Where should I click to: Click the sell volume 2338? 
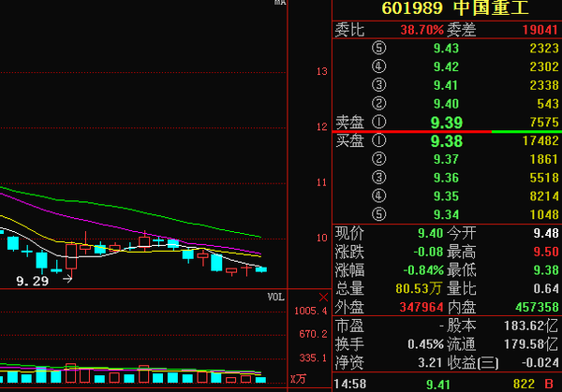click(544, 85)
